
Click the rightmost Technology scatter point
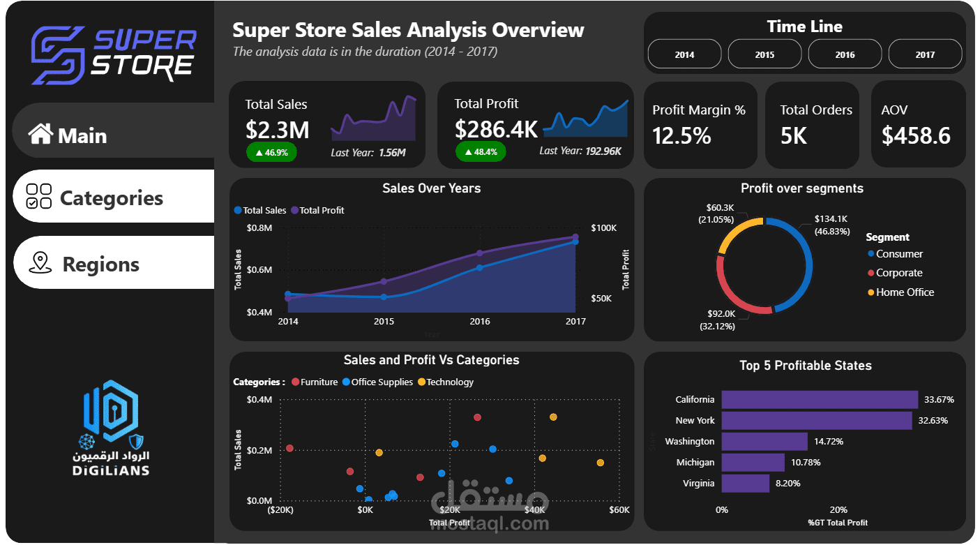[600, 463]
